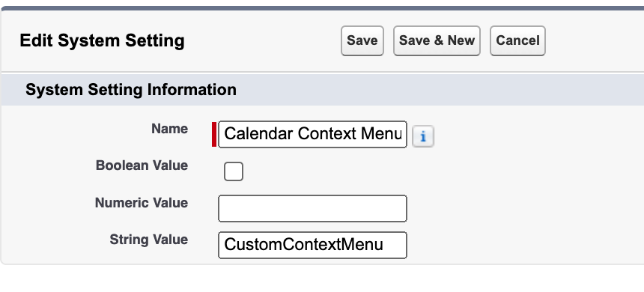Click the String Value label

149,240
